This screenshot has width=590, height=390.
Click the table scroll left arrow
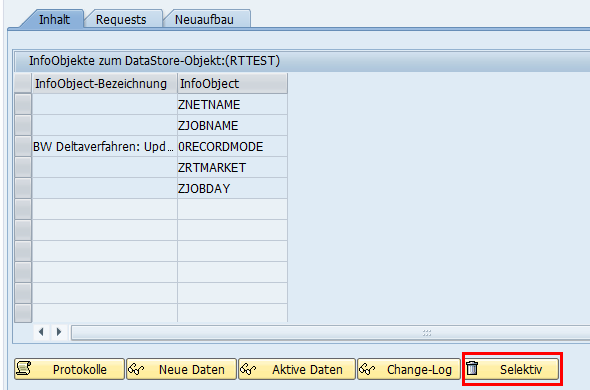41,332
